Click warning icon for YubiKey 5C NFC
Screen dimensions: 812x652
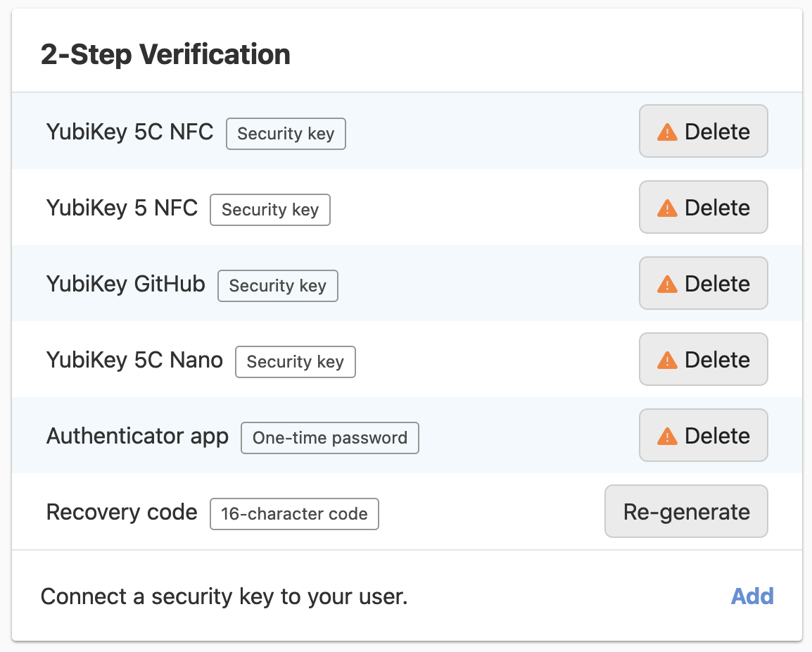pyautogui.click(x=666, y=132)
